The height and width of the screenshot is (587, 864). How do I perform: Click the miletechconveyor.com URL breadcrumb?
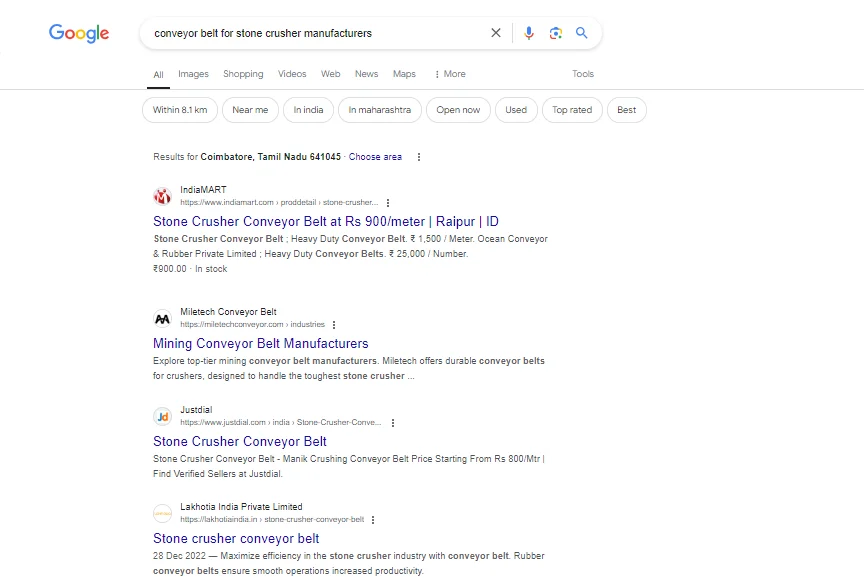252,325
